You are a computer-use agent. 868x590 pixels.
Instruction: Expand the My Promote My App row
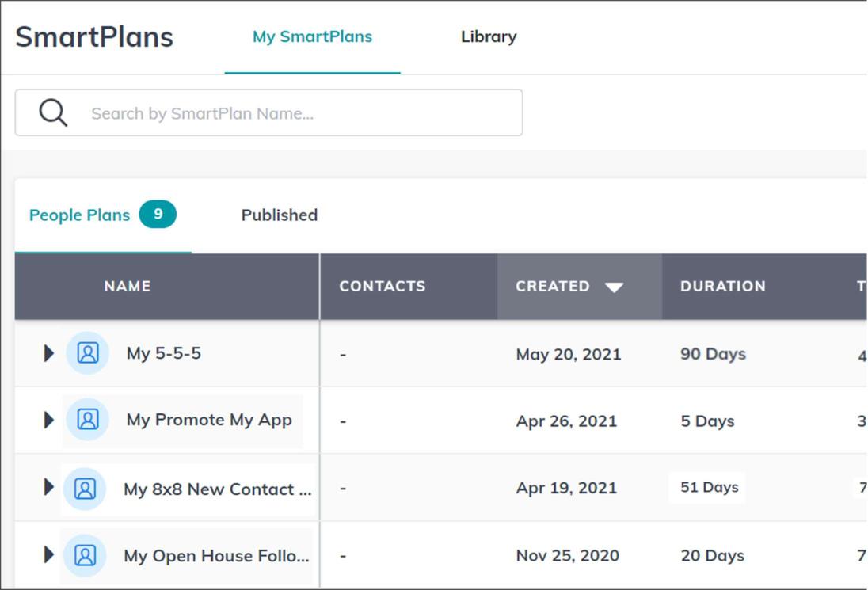[48, 420]
